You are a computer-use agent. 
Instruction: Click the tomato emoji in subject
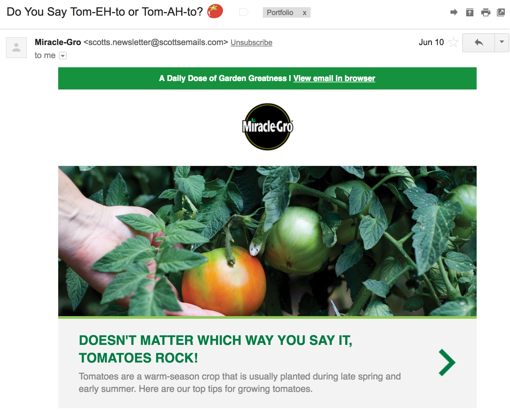[x=215, y=11]
